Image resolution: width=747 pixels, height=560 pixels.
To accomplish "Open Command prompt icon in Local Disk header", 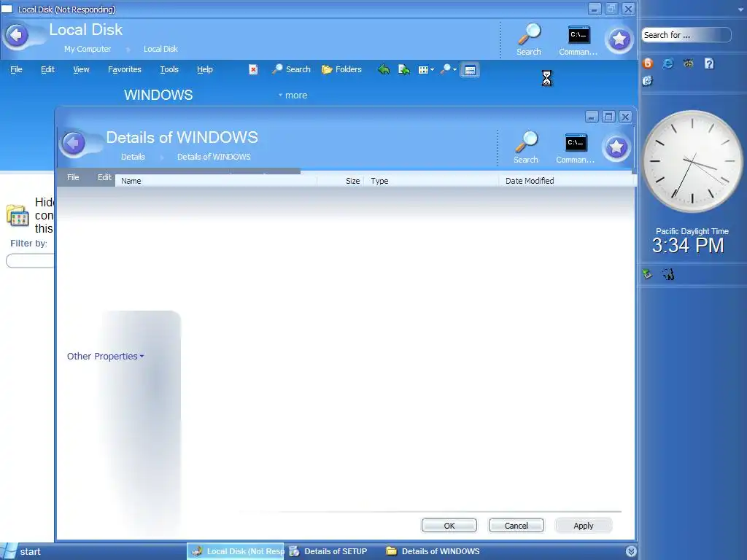I will coord(578,41).
